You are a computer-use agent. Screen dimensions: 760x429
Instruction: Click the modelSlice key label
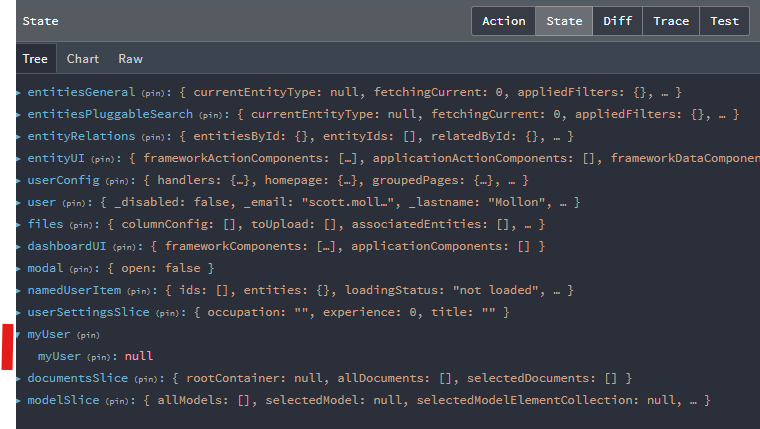(63, 400)
